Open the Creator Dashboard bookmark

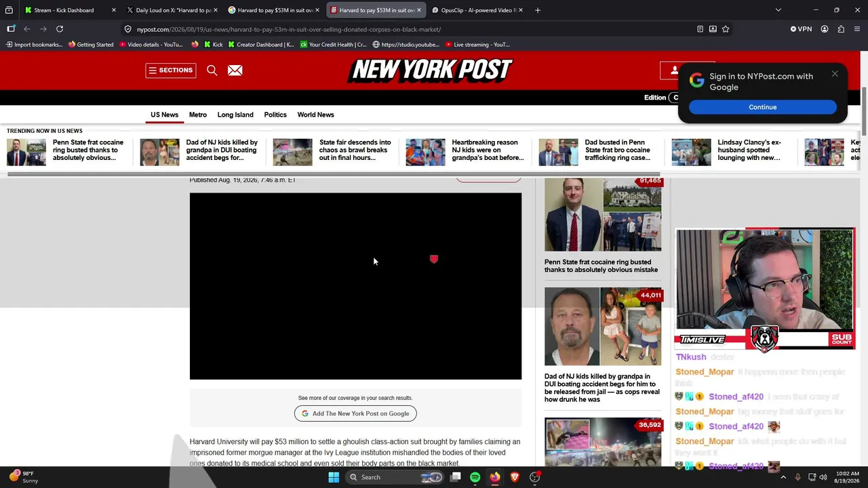click(x=261, y=45)
